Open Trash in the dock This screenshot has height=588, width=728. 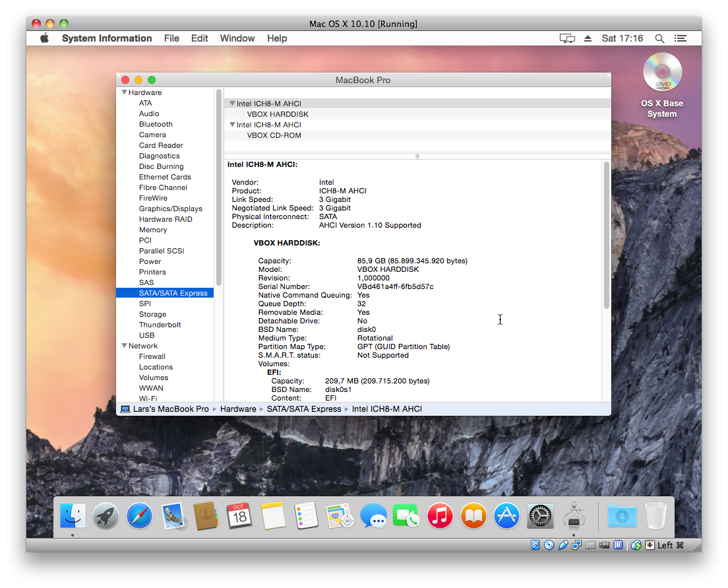pos(655,516)
